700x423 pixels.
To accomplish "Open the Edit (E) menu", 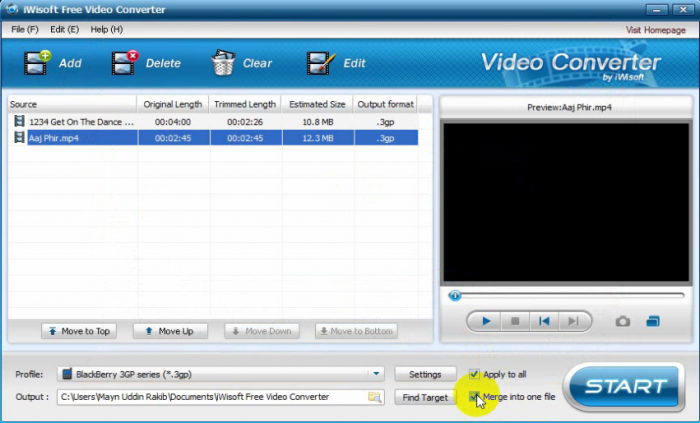I will coord(65,29).
